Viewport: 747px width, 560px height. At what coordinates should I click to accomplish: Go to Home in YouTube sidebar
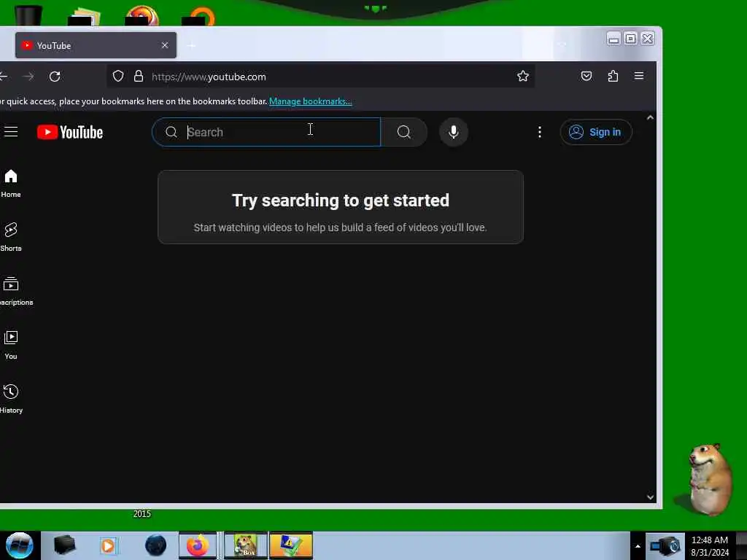click(x=10, y=183)
